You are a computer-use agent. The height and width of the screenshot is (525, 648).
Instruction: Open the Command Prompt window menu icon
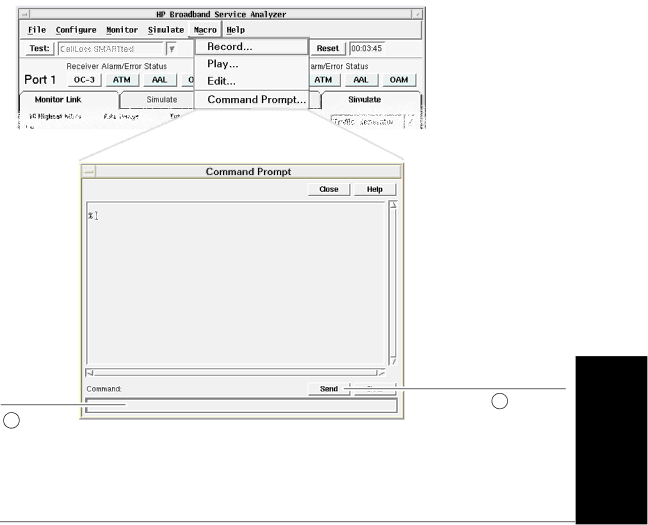[88, 172]
